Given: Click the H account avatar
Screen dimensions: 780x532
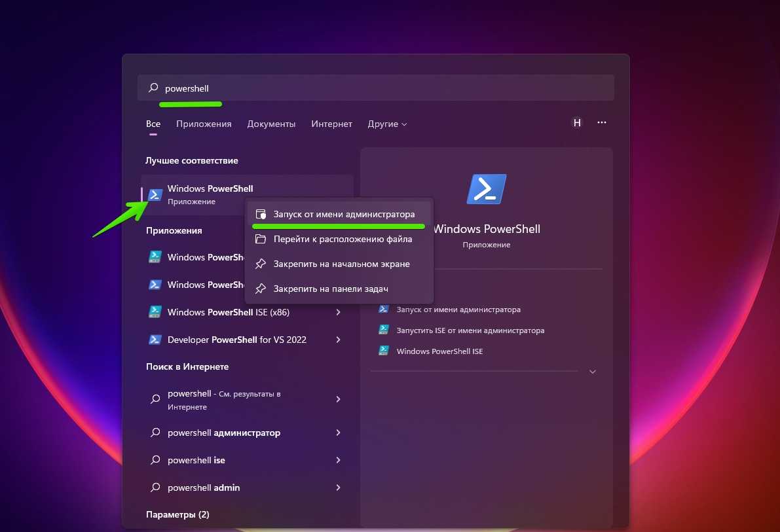Looking at the screenshot, I should click(577, 123).
